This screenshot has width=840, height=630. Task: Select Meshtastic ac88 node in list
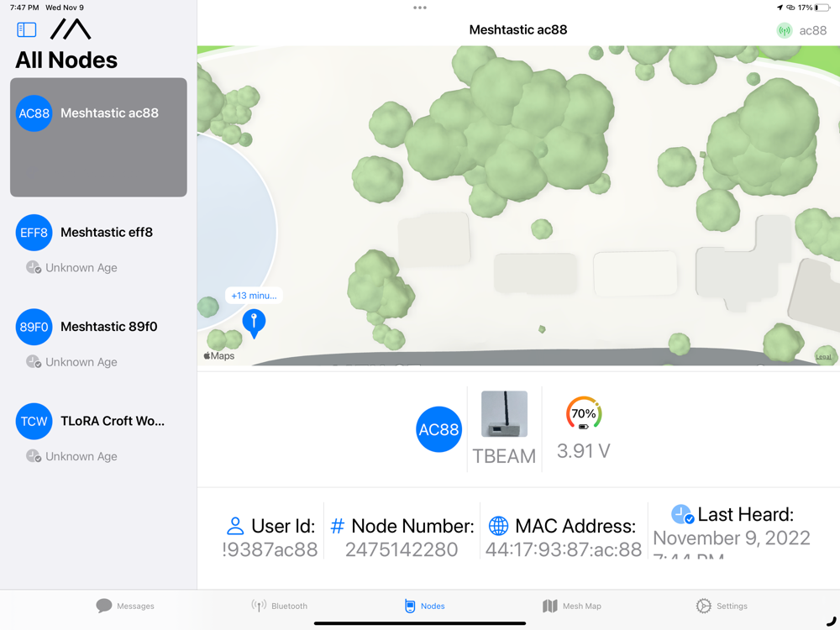pos(98,137)
